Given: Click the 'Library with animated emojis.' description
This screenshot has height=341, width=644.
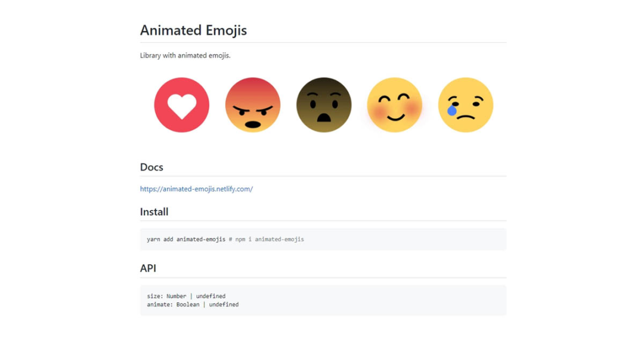Looking at the screenshot, I should [185, 55].
